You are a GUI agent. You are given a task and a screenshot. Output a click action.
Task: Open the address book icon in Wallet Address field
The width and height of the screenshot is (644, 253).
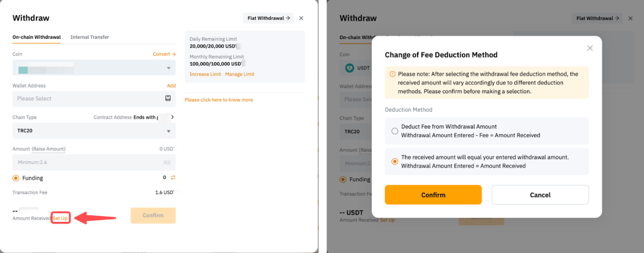point(168,98)
